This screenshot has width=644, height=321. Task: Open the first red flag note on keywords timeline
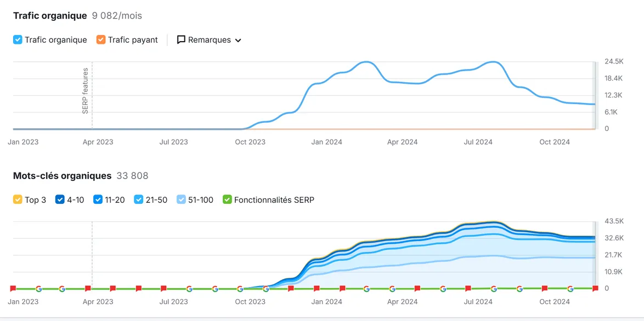(13, 288)
